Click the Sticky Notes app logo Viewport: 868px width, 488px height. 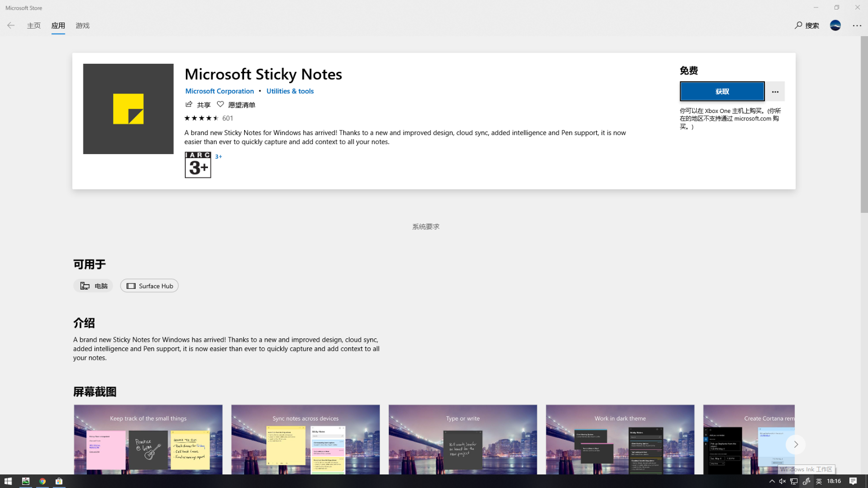pos(129,109)
